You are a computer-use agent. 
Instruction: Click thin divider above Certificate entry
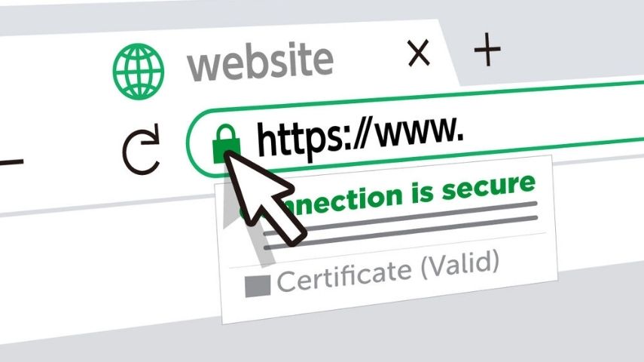coord(387,250)
